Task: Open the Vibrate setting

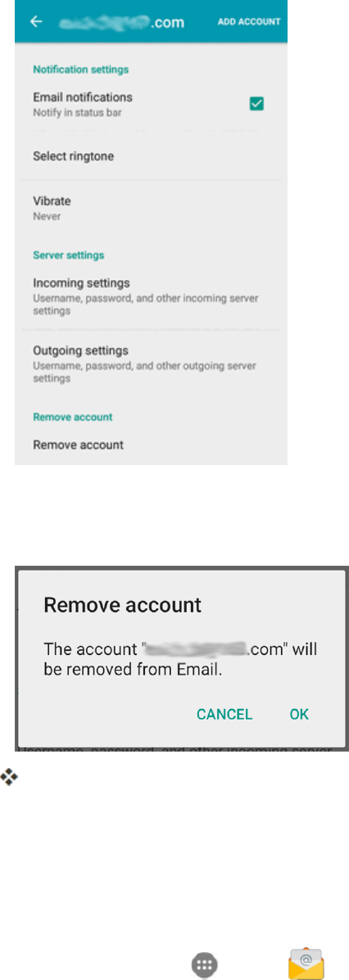Action: [x=150, y=208]
